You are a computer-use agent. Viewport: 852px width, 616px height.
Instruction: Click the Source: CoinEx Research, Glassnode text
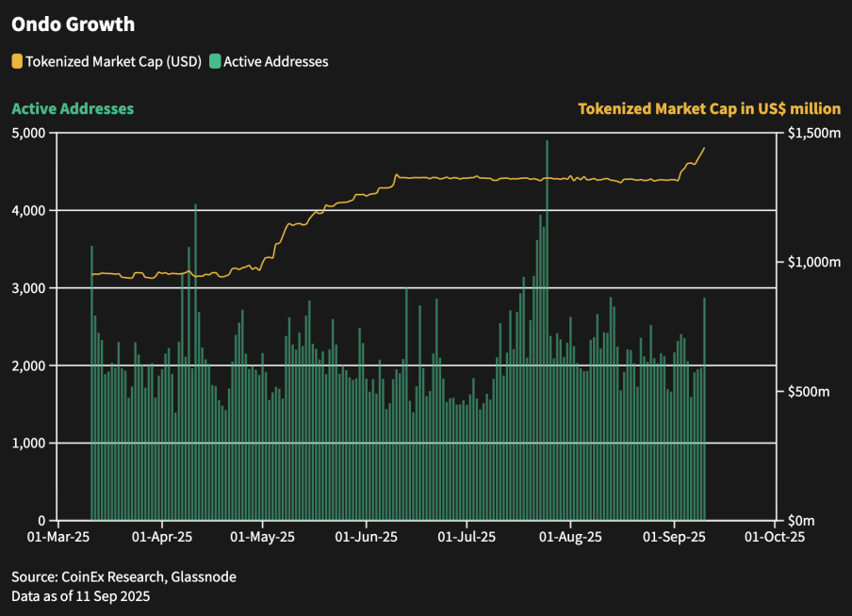tap(123, 576)
